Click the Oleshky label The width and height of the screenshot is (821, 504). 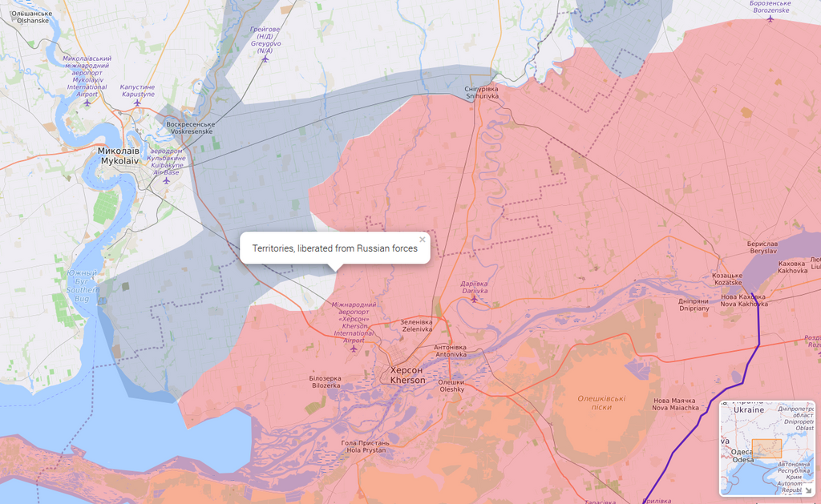pos(451,385)
